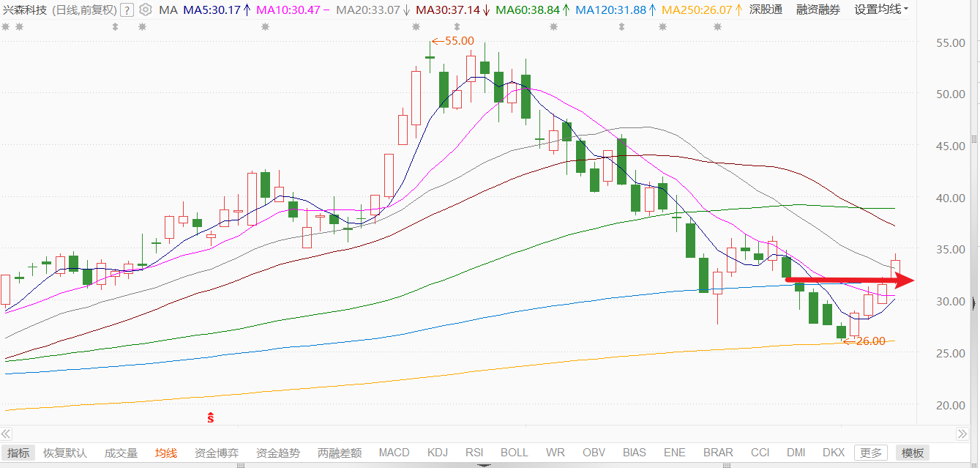Switch to the 资金趋势 indicator

coord(278,453)
